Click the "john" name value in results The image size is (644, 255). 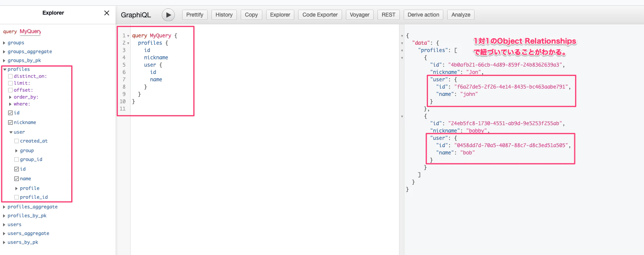coord(469,94)
